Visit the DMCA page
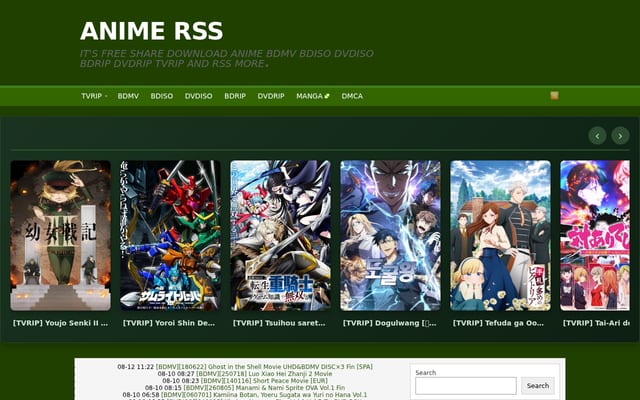The image size is (640, 400). (352, 96)
